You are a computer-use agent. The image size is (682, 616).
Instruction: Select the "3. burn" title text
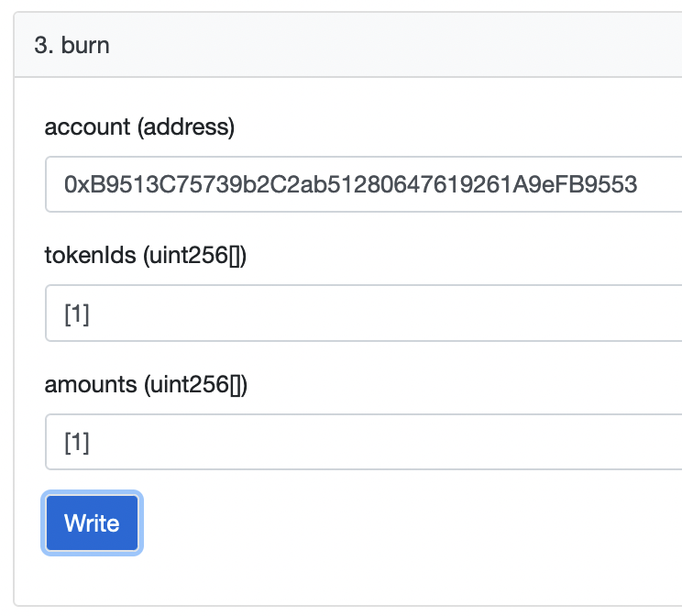[71, 45]
